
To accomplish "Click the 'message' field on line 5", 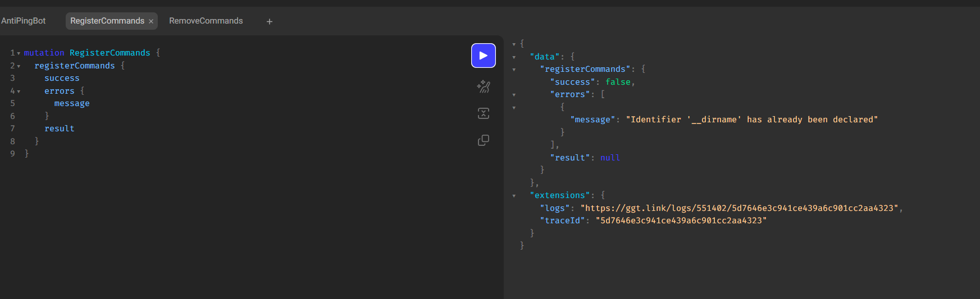I will click(x=72, y=103).
